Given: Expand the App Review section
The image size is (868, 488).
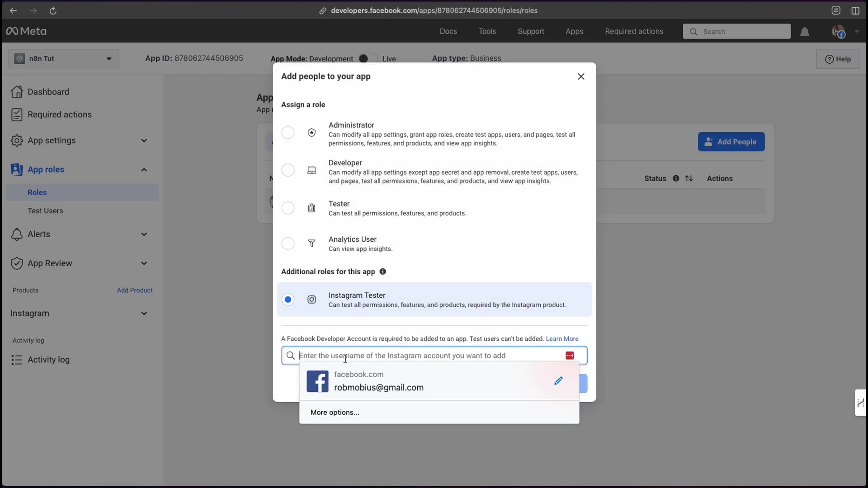Looking at the screenshot, I should pos(144,263).
